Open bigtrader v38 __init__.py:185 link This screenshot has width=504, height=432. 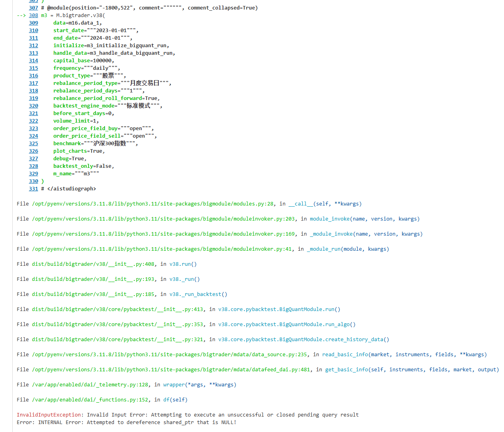click(93, 294)
